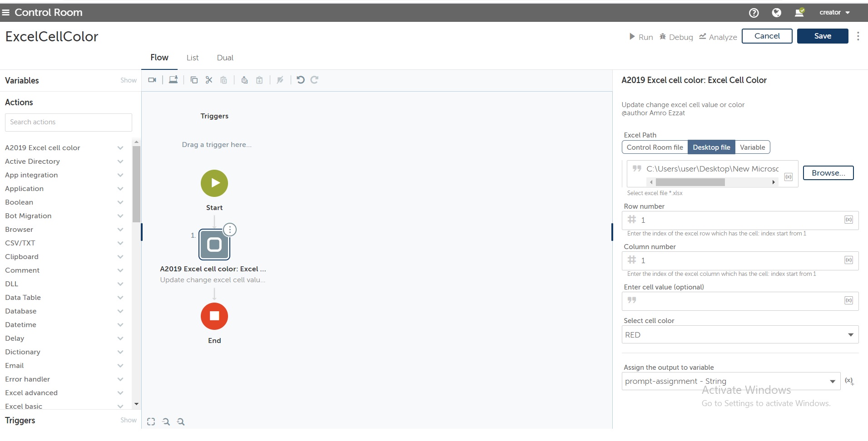This screenshot has width=868, height=441.
Task: Insert variable in cell value field
Action: click(x=848, y=300)
